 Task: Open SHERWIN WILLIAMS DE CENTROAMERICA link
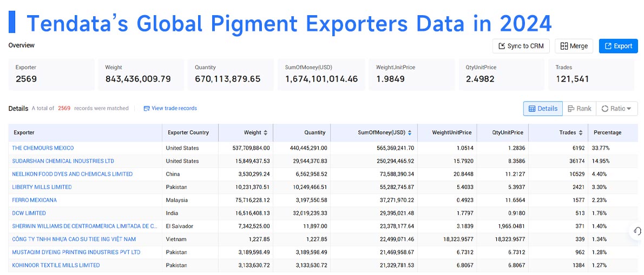pyautogui.click(x=85, y=226)
